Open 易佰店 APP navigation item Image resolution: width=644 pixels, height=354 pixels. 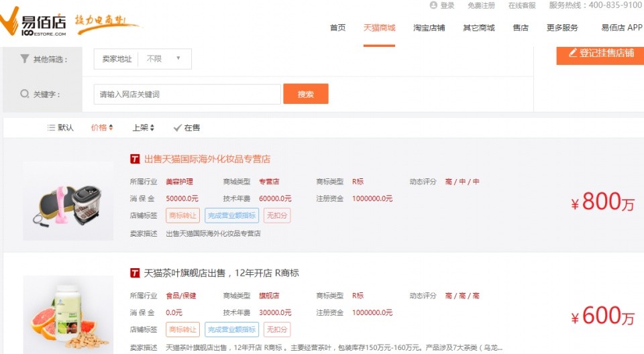tap(621, 28)
